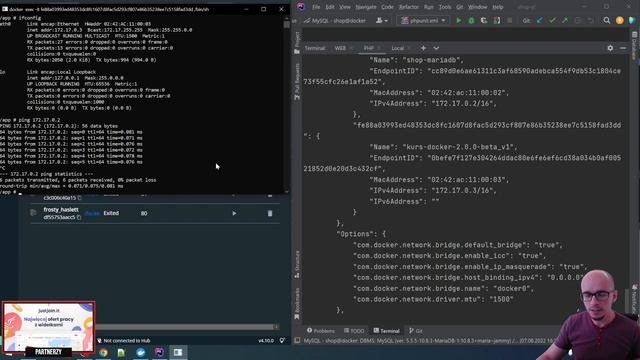640x360 pixels.
Task: Close the WEB terminal tab
Action: [x=351, y=48]
